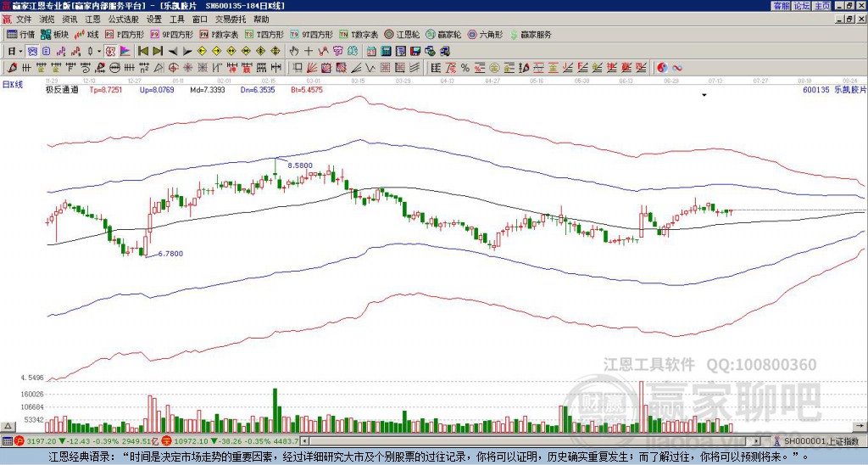Image resolution: width=868 pixels, height=465 pixels.
Task: Click the red floppy save icon
Action: tap(415, 51)
